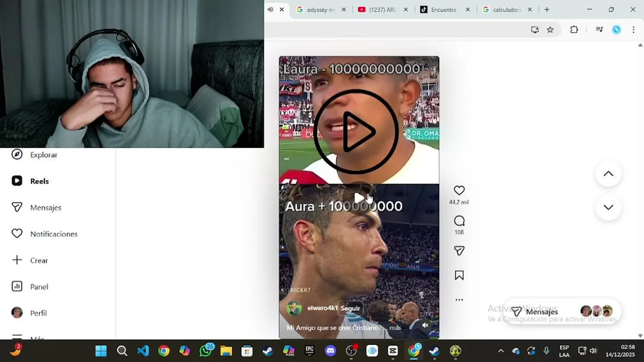Screen dimensions: 644x362
Task: Open Discord from the taskbar
Action: click(331, 351)
